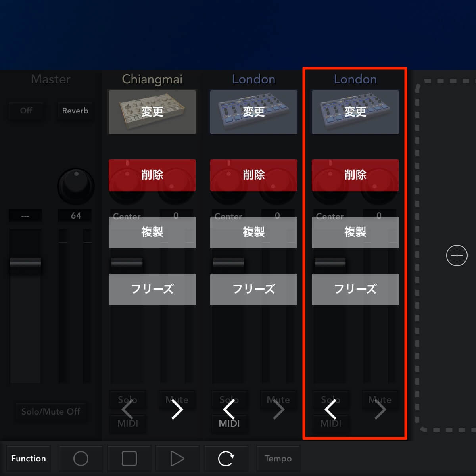Freeze the middle London track (フリーズ)
This screenshot has width=476, height=476.
tap(254, 290)
